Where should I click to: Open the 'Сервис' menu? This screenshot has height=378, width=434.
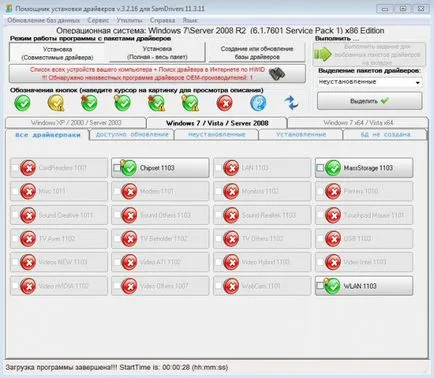98,20
